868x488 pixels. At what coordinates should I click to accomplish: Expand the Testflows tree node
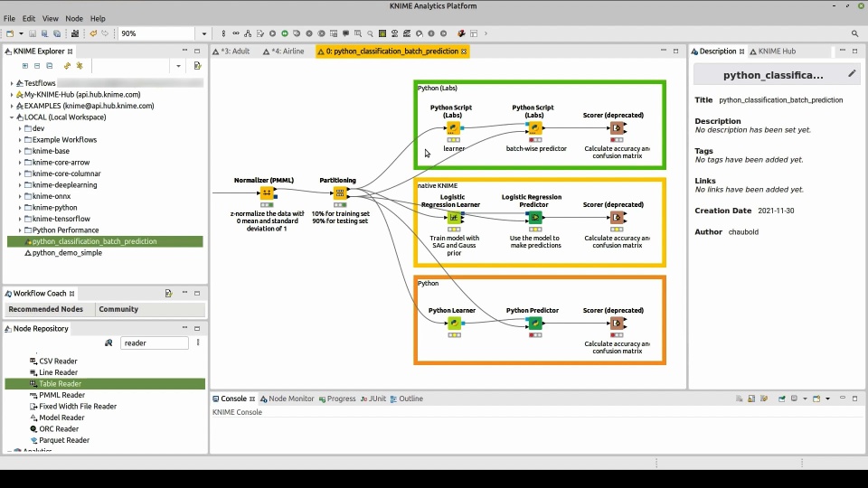point(12,83)
